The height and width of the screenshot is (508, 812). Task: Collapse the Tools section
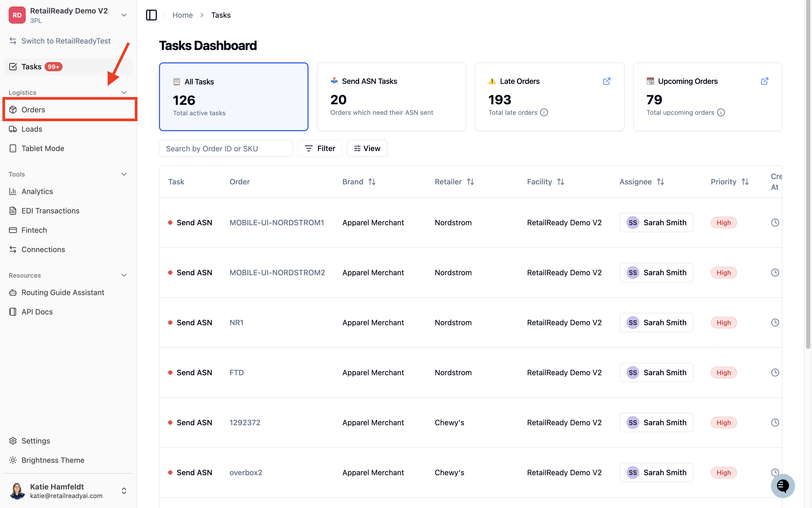click(124, 174)
